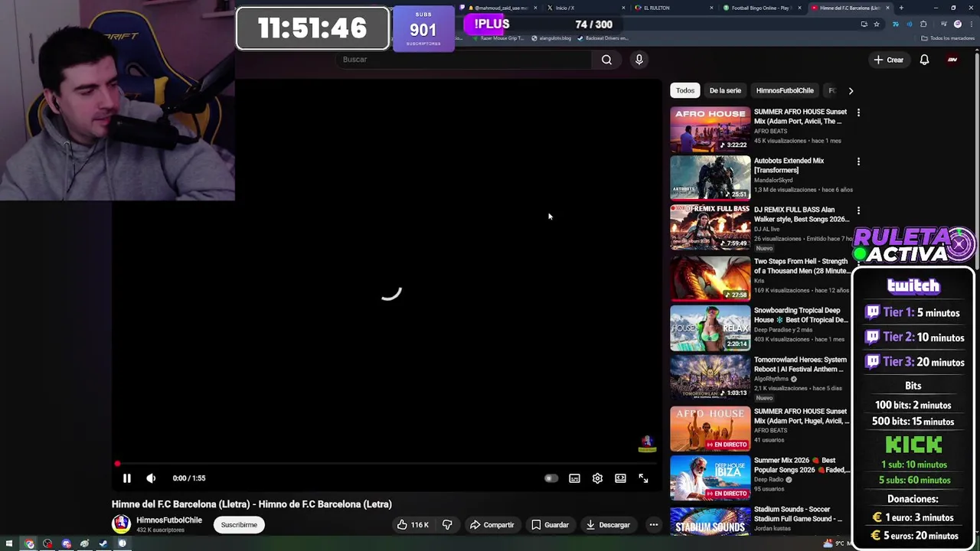This screenshot has height=551, width=980.
Task: Select the De la serie chip
Action: coord(725,90)
